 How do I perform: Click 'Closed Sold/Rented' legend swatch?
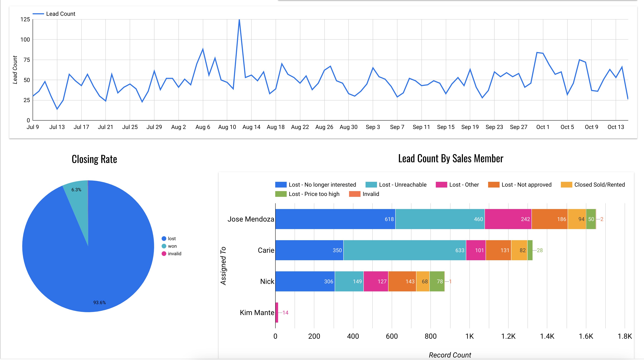(x=566, y=185)
